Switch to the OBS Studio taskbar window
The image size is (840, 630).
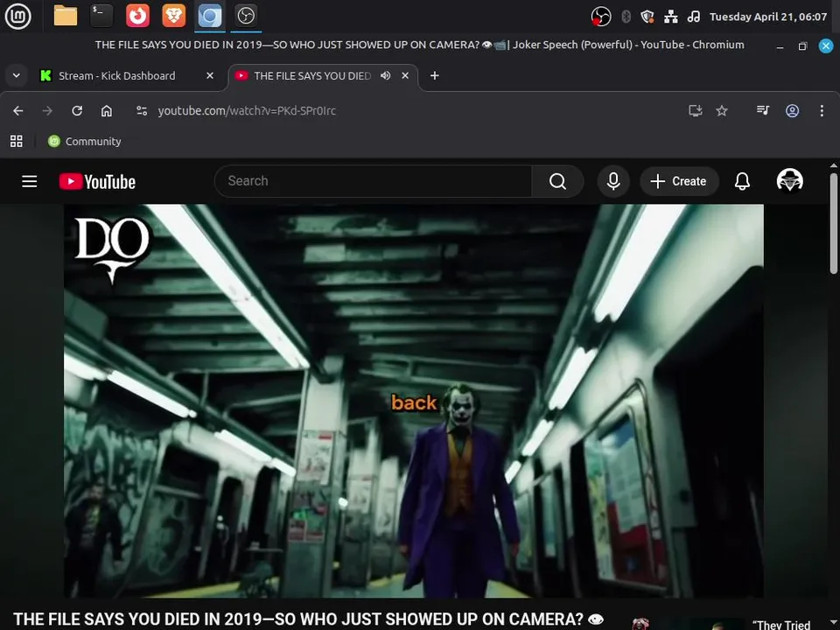[x=246, y=16]
